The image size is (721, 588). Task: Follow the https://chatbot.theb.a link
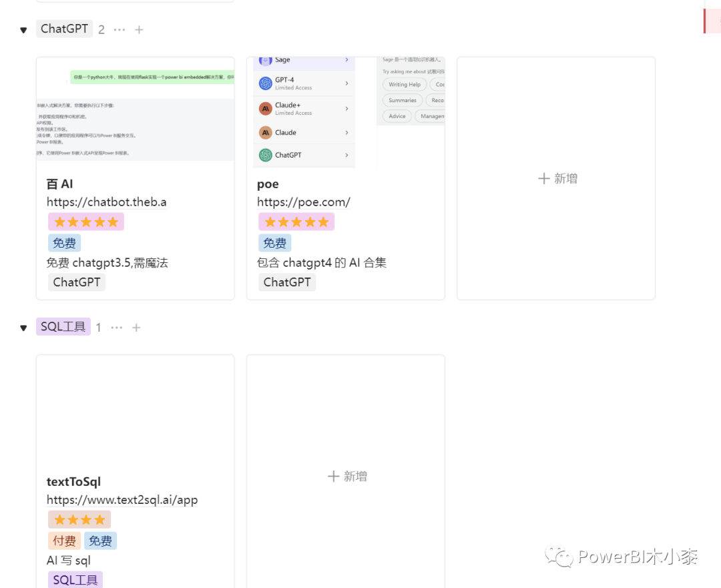107,202
